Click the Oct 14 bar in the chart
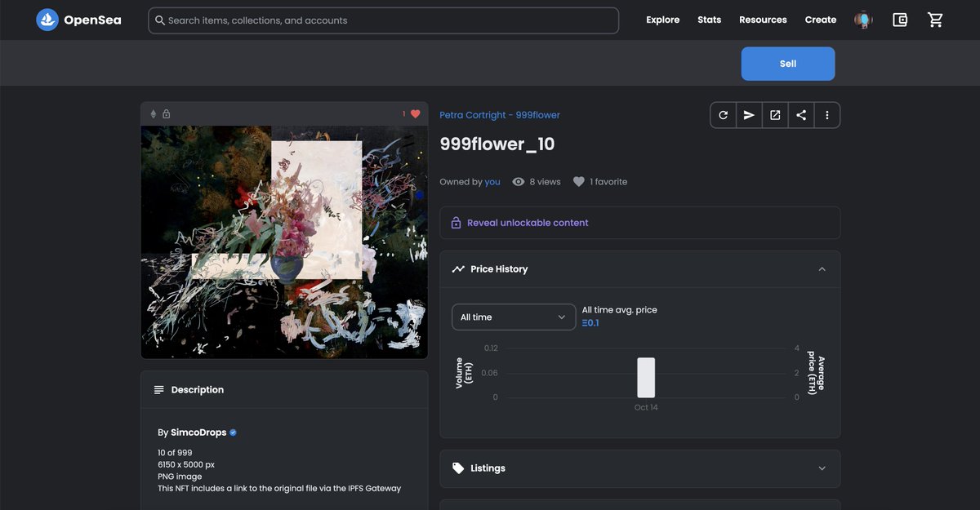Viewport: 980px width, 510px height. click(646, 378)
